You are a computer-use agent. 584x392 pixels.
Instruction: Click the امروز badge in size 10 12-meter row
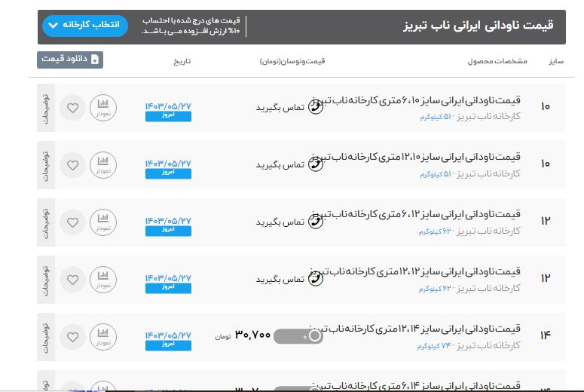[168, 174]
